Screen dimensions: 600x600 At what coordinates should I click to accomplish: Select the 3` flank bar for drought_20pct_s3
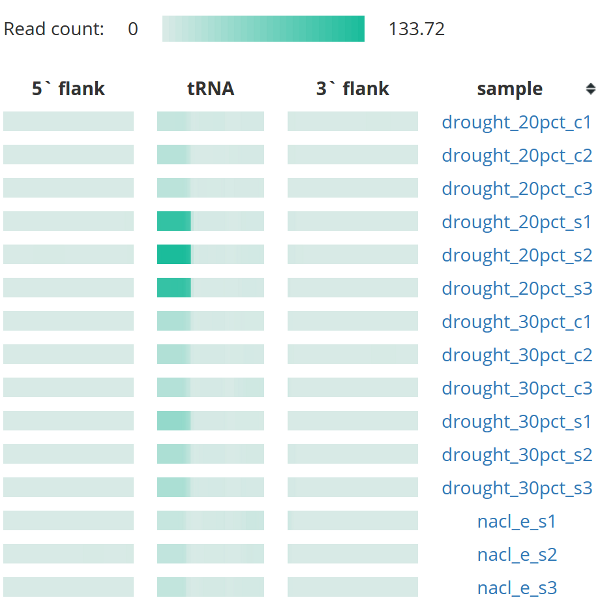coord(353,288)
